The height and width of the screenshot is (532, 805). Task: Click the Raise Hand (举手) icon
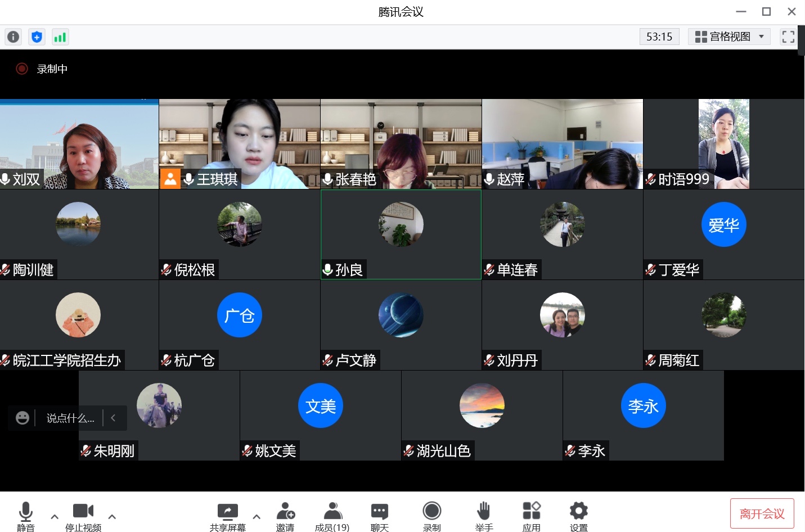coord(483,516)
